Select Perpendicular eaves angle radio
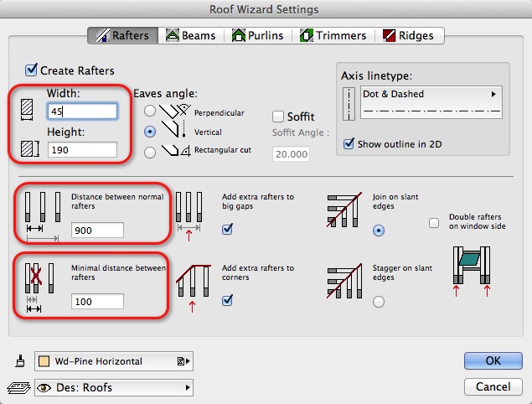The image size is (532, 404). point(150,111)
